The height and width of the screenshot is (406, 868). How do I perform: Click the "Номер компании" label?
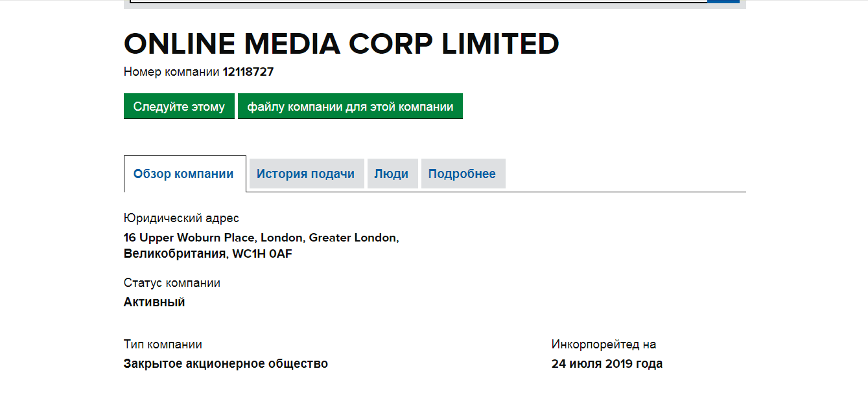[x=172, y=72]
